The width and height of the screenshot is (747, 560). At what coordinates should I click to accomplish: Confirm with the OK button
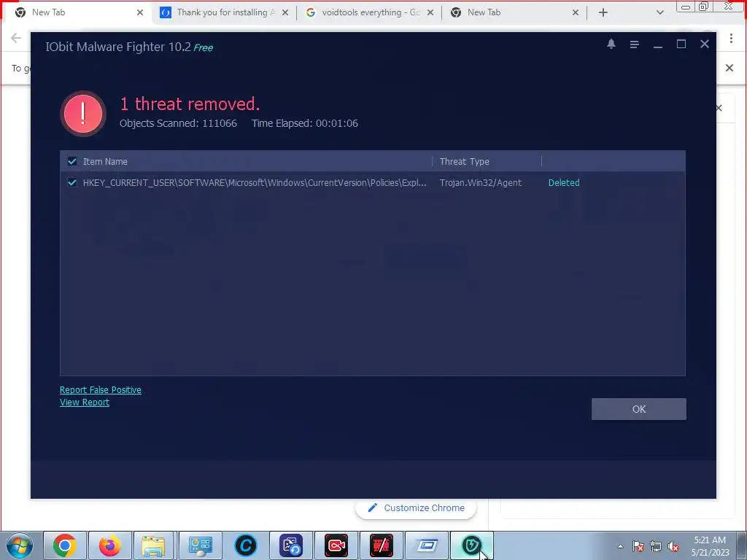[639, 409]
